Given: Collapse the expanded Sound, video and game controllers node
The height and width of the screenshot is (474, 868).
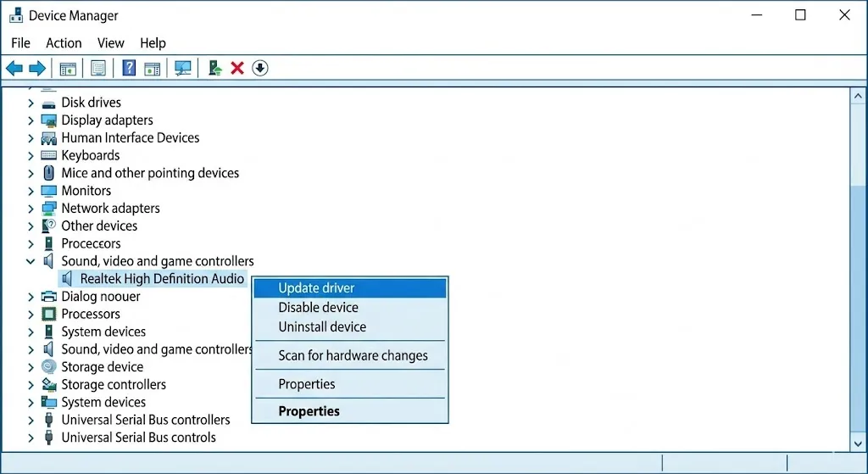Looking at the screenshot, I should tap(31, 261).
